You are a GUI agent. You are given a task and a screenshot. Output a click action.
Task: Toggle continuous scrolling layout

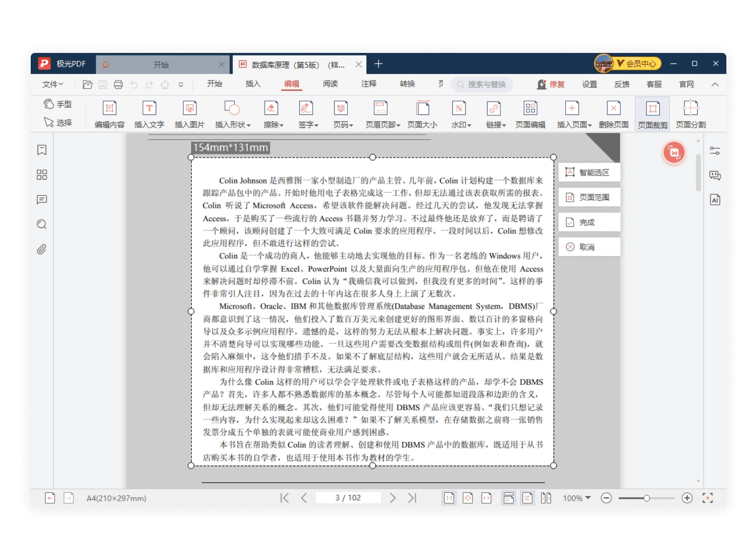coord(509,498)
